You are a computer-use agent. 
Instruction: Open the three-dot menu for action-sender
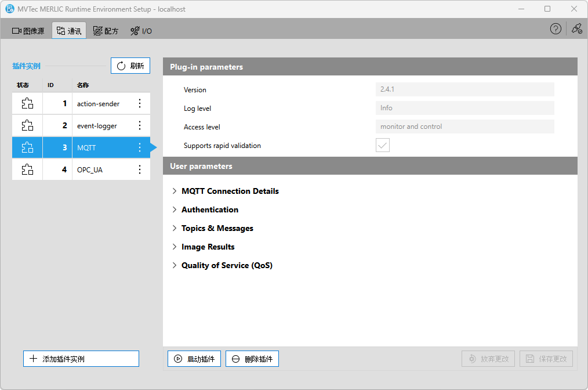pos(139,104)
